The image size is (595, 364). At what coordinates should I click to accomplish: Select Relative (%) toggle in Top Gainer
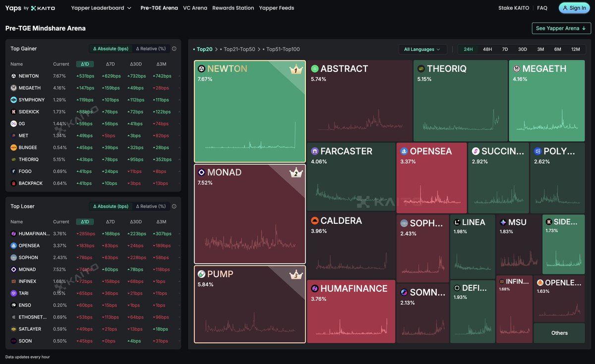click(x=151, y=49)
